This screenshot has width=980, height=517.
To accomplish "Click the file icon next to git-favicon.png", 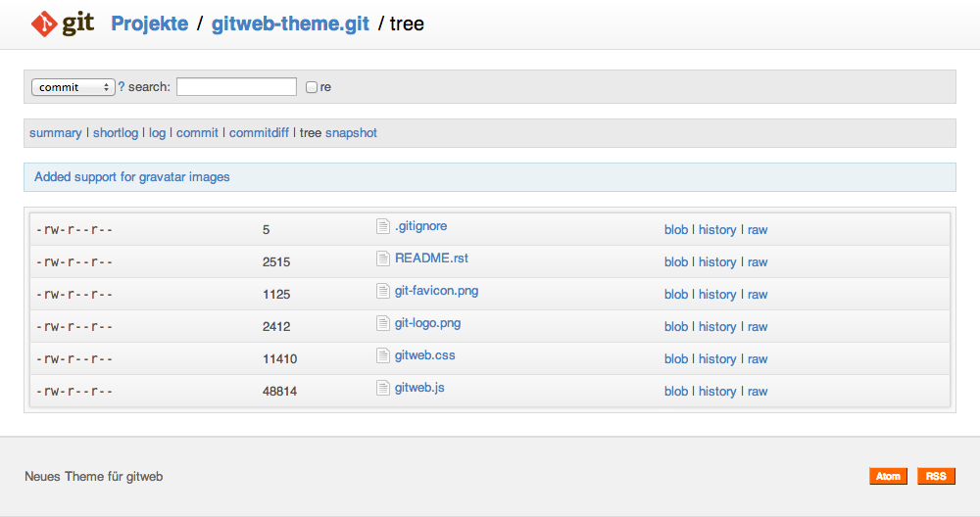I will [x=383, y=291].
